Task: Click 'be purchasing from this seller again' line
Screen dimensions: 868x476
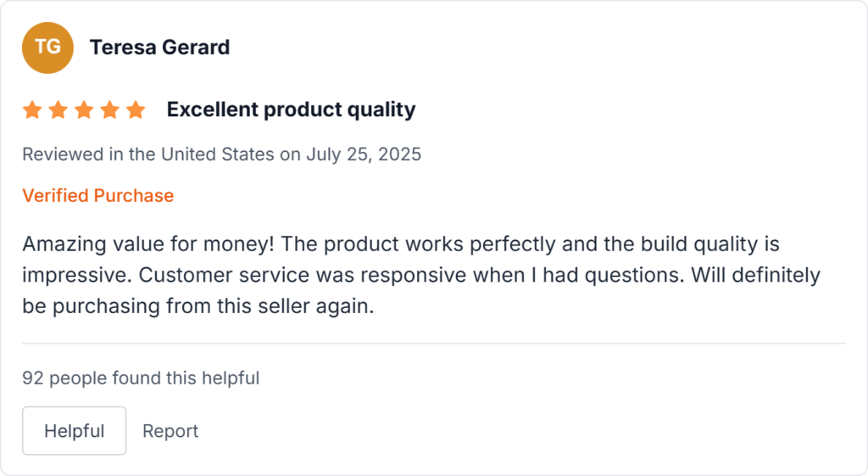Action: tap(198, 307)
